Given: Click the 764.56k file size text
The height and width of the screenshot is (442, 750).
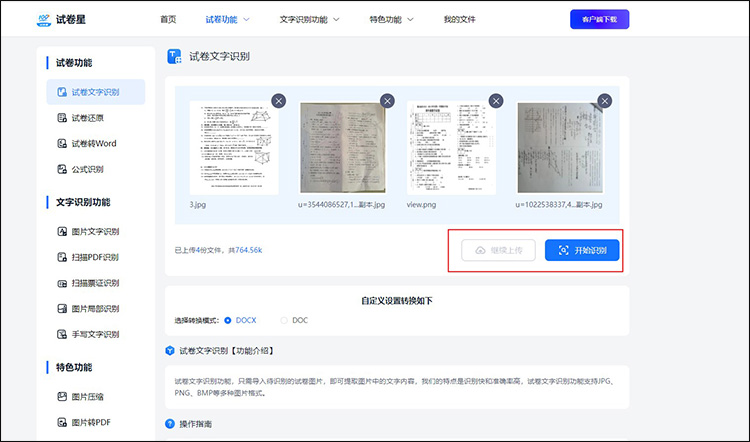Looking at the screenshot, I should [249, 250].
